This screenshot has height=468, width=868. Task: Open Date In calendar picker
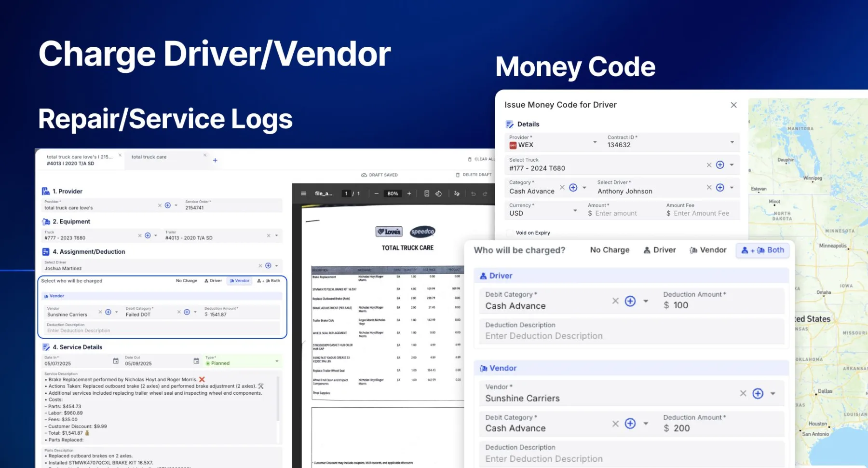tap(116, 361)
